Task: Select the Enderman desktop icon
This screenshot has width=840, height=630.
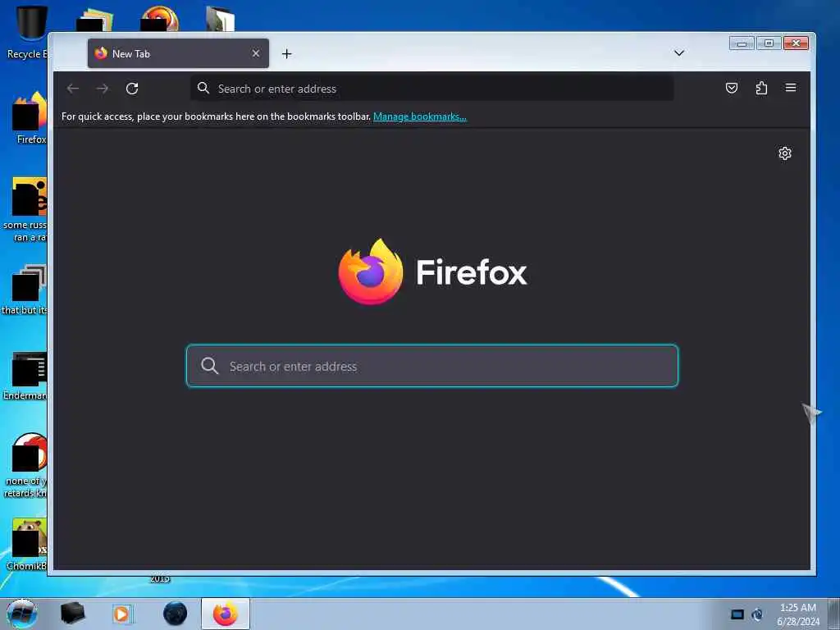Action: click(27, 376)
